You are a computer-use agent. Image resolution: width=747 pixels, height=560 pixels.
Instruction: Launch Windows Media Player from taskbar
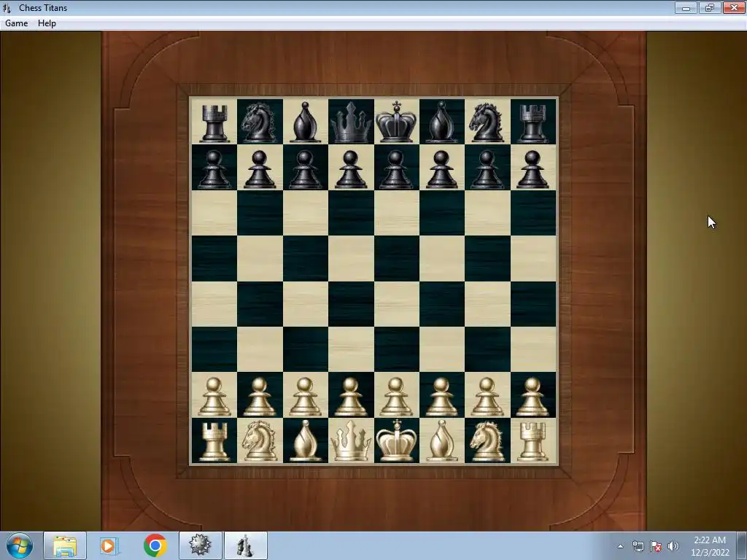pyautogui.click(x=109, y=545)
